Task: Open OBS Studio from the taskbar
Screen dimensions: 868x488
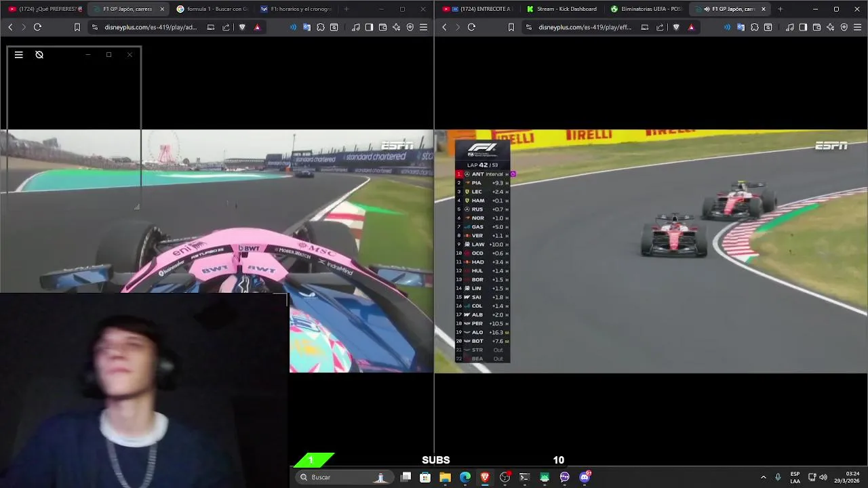Action: coord(505,477)
